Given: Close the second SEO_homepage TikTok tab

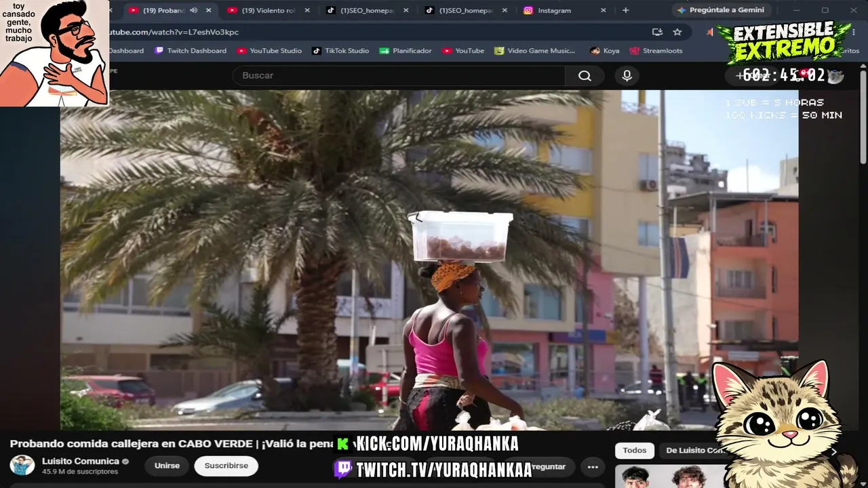Looking at the screenshot, I should [505, 10].
